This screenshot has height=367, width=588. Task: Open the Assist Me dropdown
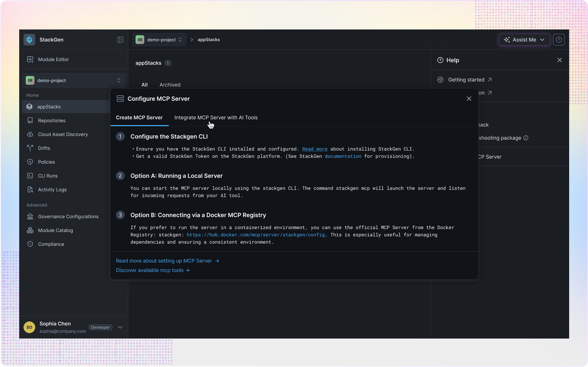click(x=524, y=40)
